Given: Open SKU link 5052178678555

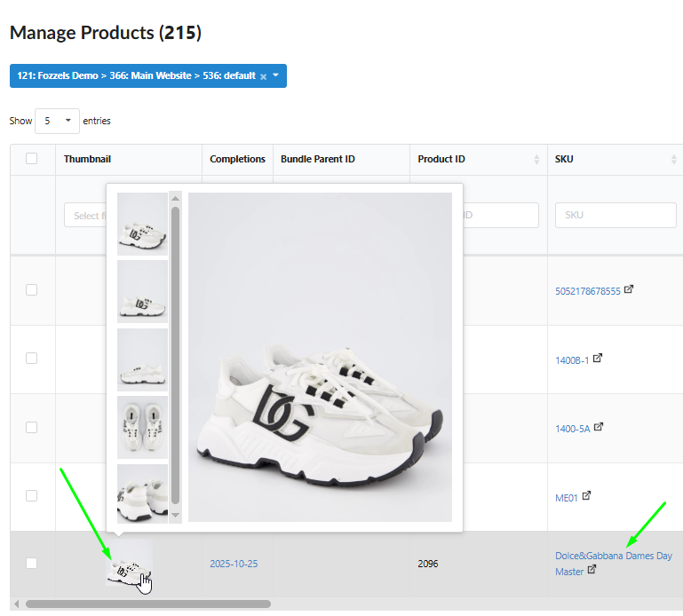Looking at the screenshot, I should 588,291.
